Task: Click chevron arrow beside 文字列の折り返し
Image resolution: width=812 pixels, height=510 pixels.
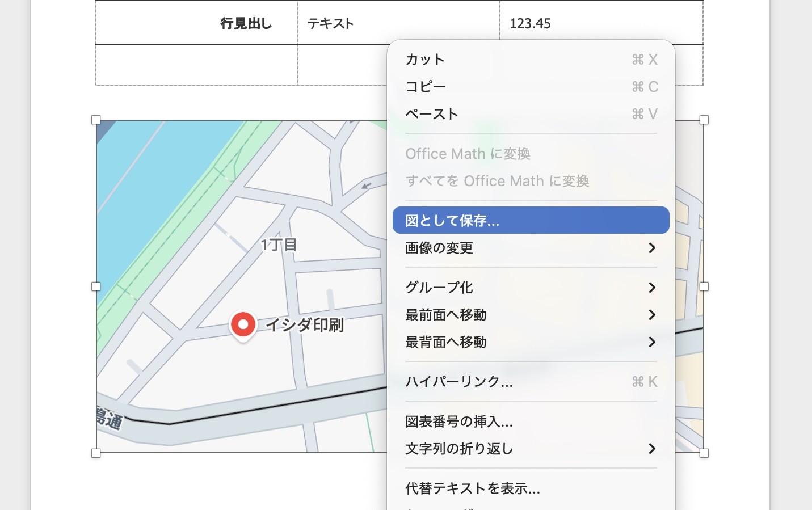Action: 652,449
